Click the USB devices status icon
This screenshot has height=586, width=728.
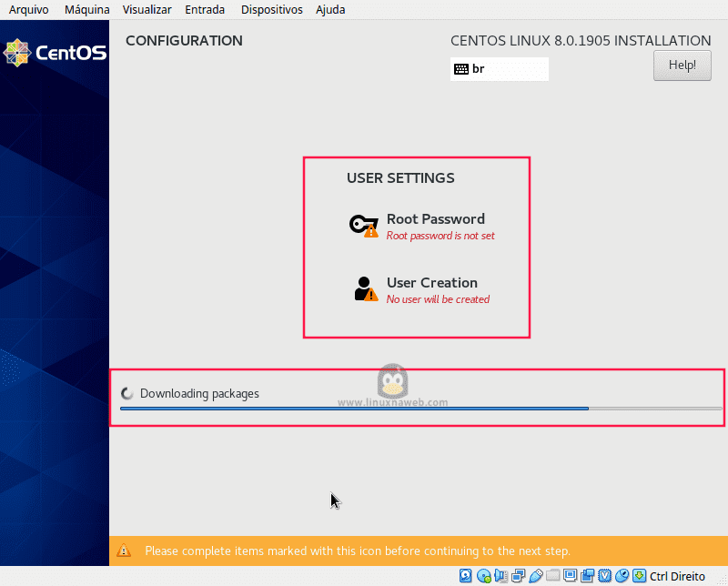535,576
